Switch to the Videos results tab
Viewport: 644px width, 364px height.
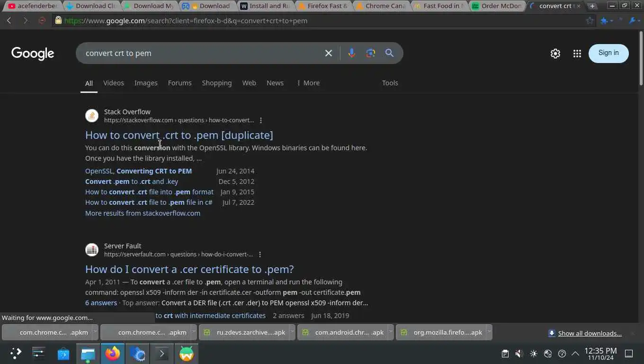(114, 83)
